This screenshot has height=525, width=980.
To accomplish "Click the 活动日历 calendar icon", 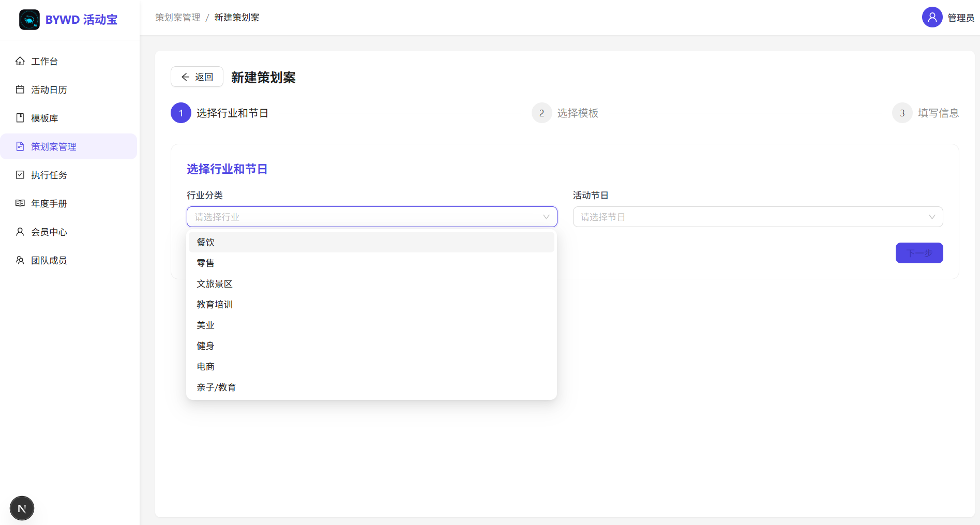I will (20, 89).
